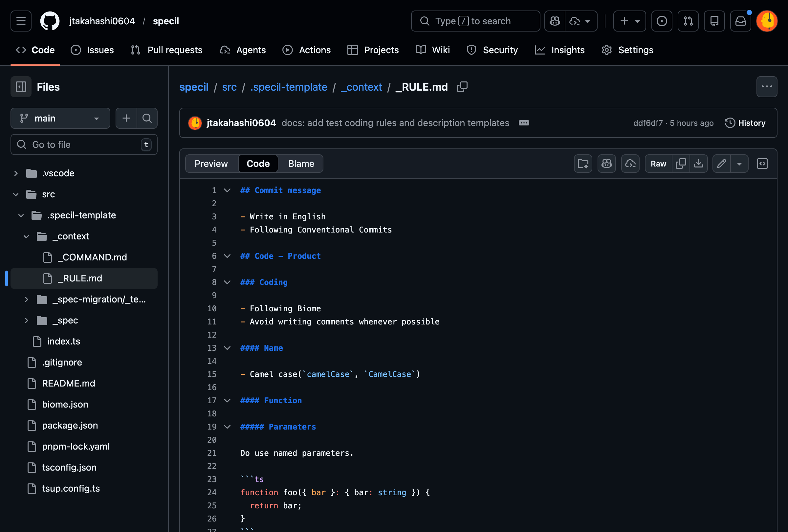Collapse the Files side panel
The width and height of the screenshot is (788, 532).
point(21,87)
